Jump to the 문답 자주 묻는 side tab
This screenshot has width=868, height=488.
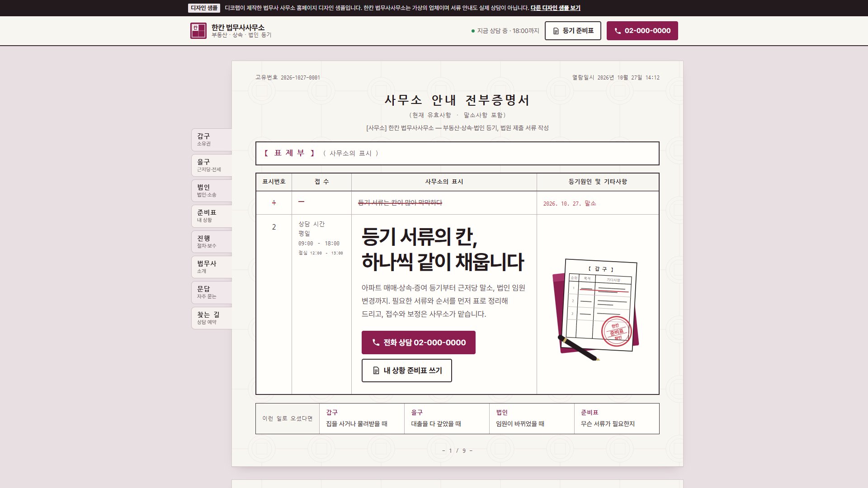pos(212,292)
